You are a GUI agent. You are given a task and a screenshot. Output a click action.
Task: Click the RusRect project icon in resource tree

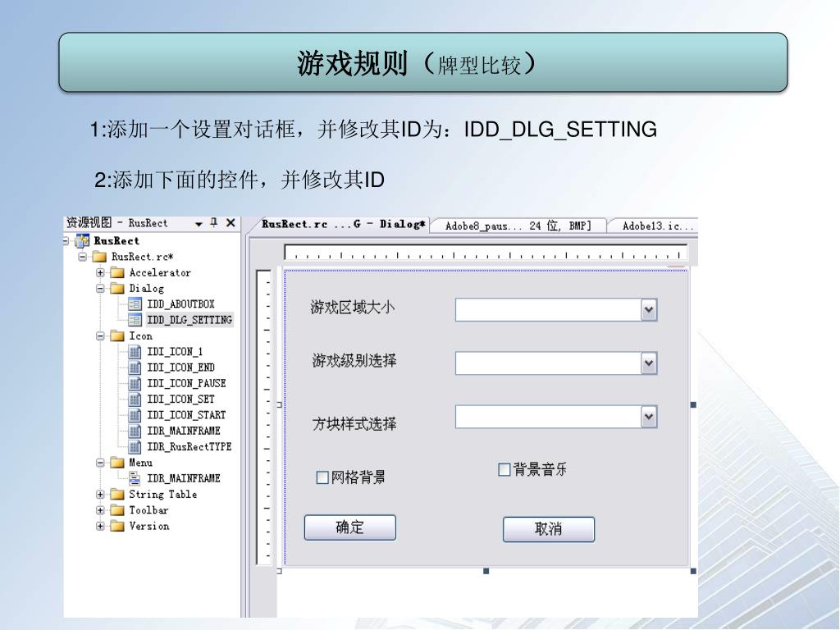click(x=83, y=241)
